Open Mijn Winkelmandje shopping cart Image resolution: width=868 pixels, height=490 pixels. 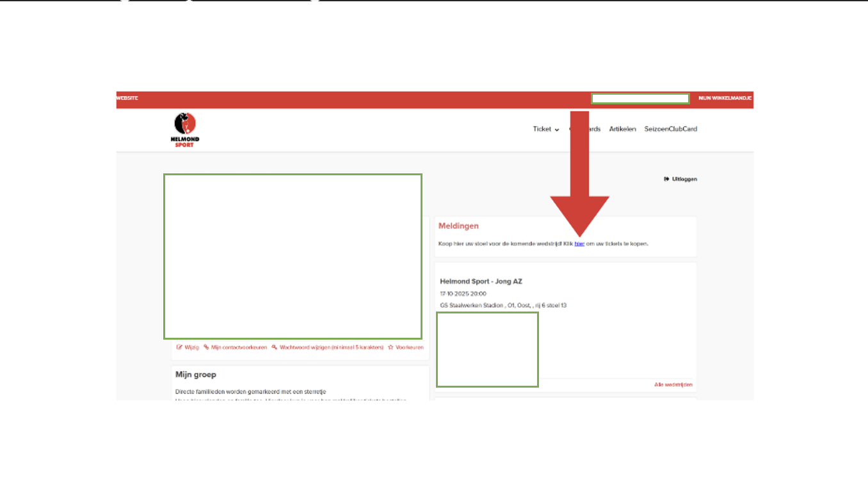point(725,99)
